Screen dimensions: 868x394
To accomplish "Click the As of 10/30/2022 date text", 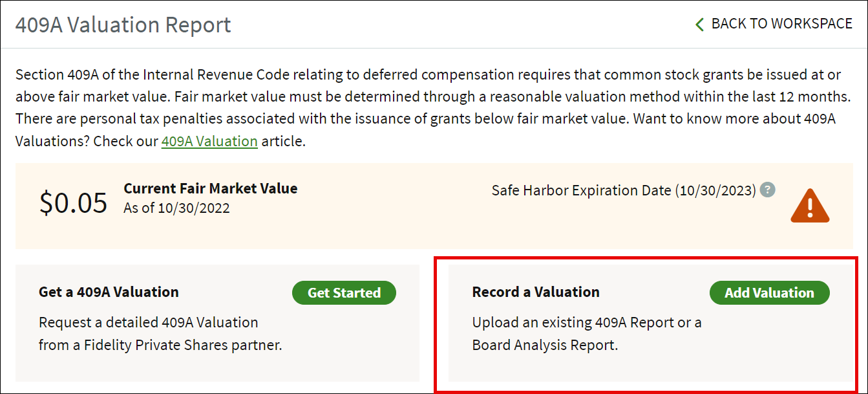I will [176, 208].
